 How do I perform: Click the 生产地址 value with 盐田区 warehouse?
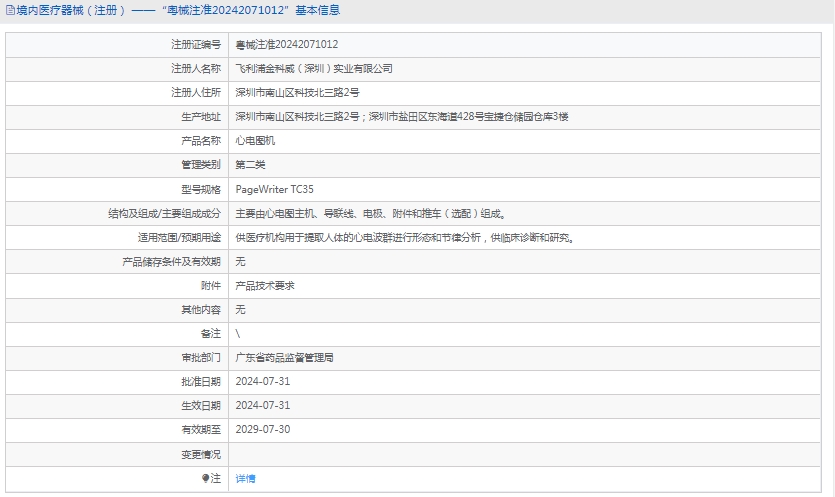pos(401,117)
